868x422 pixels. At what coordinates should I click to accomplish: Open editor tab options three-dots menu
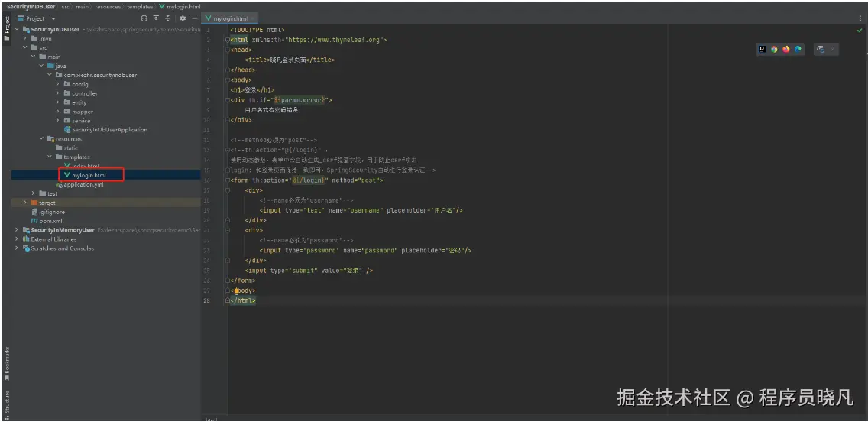[860, 18]
